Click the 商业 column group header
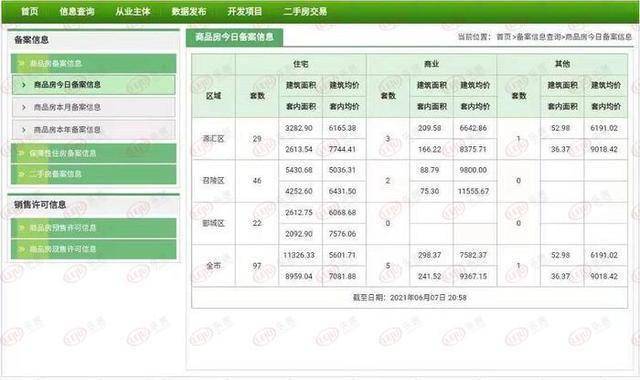The width and height of the screenshot is (640, 380). pyautogui.click(x=431, y=64)
